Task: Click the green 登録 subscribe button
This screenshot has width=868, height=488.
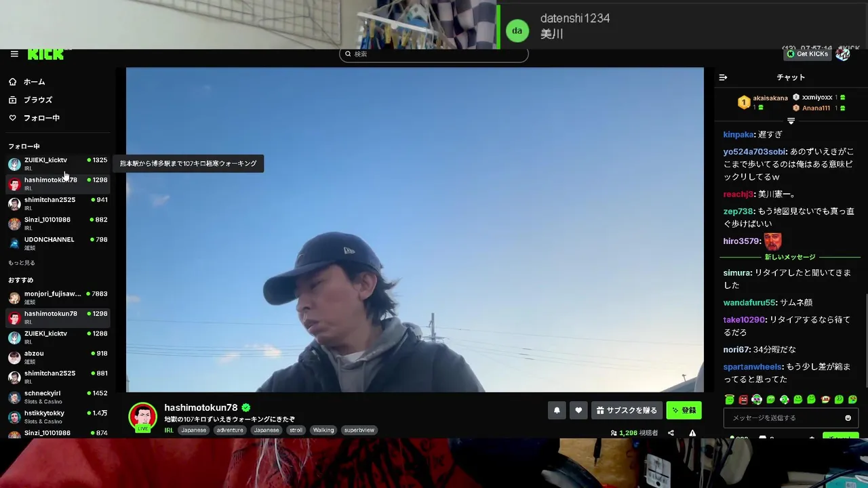Action: (684, 410)
